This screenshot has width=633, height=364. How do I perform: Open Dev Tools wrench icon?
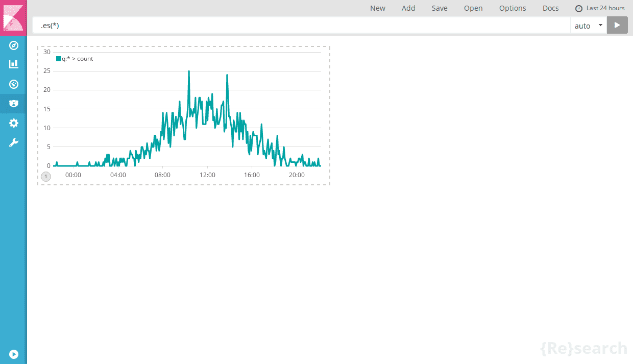click(x=14, y=142)
